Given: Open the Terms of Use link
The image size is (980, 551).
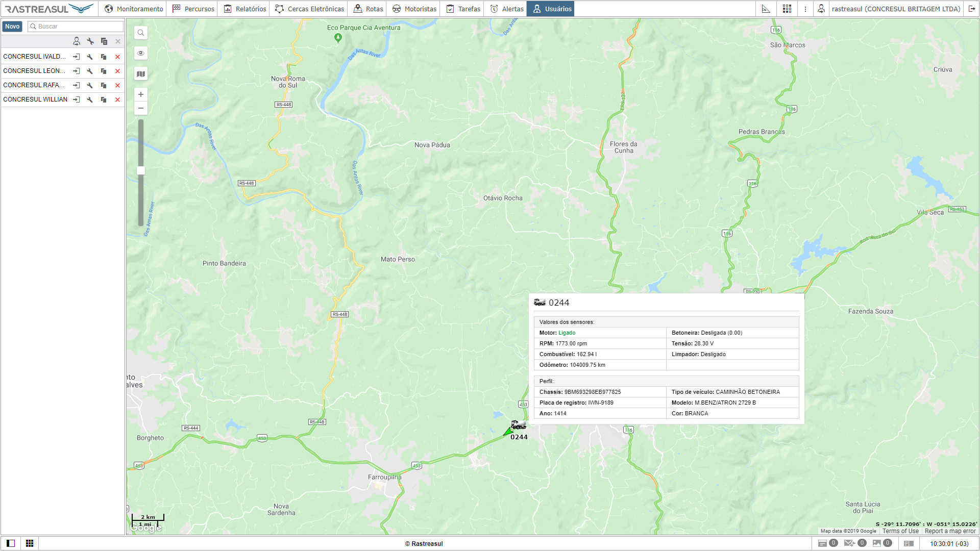Looking at the screenshot, I should (900, 531).
